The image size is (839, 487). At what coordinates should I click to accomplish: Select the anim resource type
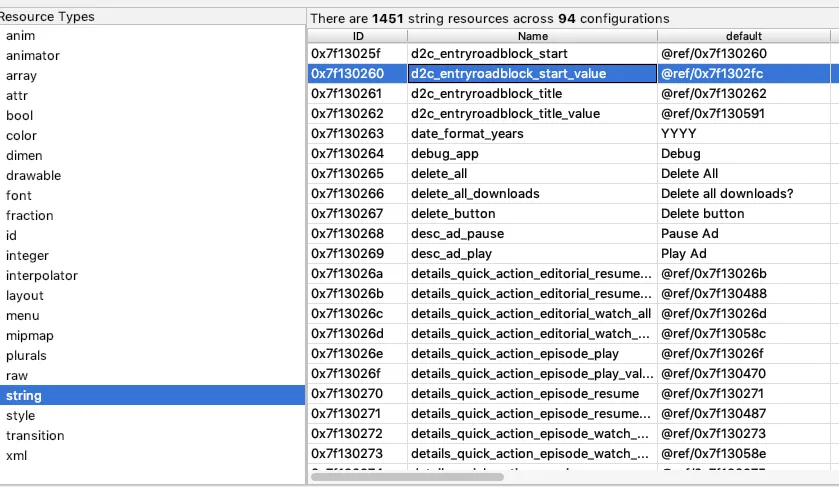pos(20,36)
